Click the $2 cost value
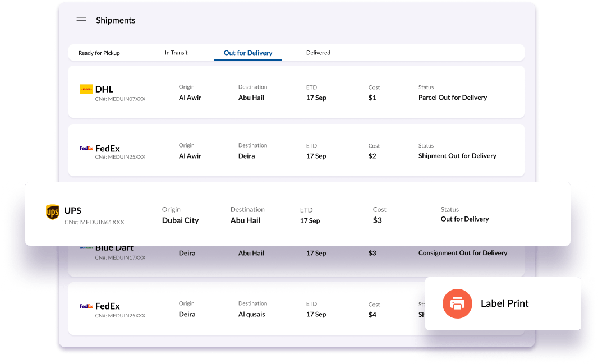The image size is (598, 364). [x=372, y=156]
